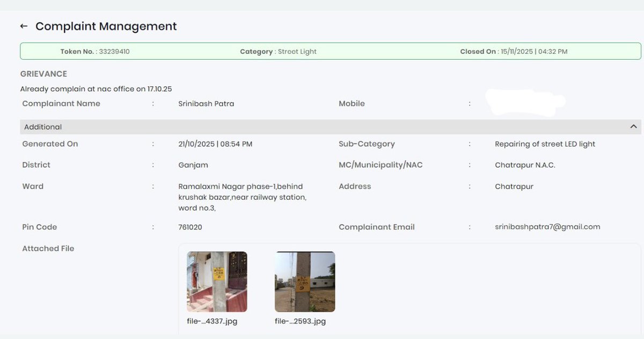Click the Mobile field label

pyautogui.click(x=352, y=104)
